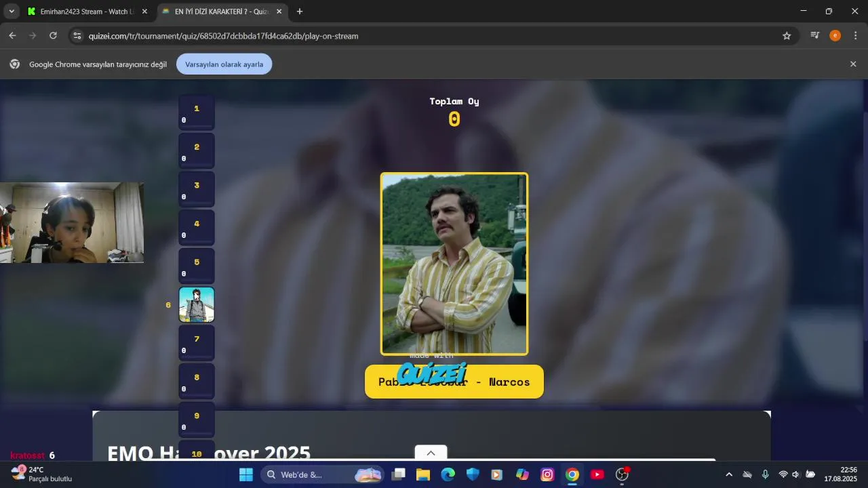The image size is (868, 488).
Task: Open the clock and date 22:56
Action: tap(841, 474)
